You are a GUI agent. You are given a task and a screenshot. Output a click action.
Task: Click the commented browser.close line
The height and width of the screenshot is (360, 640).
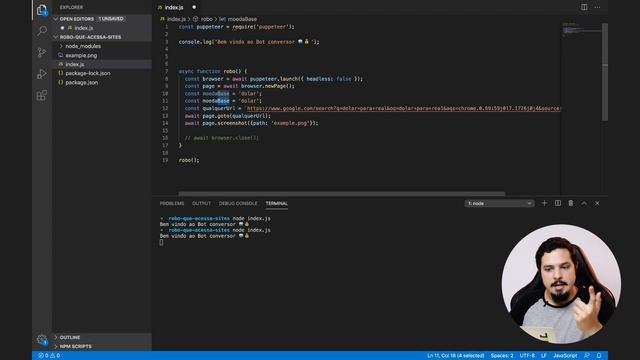(x=222, y=138)
